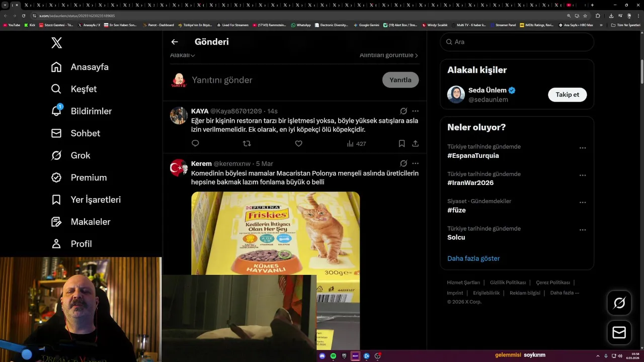Open KAYA's profile avatar
The image size is (644, 362).
(179, 116)
